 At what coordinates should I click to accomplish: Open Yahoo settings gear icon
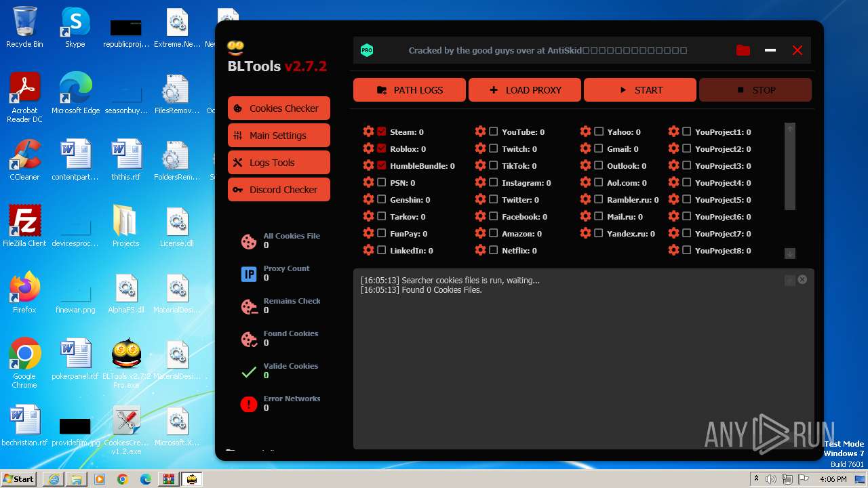[x=585, y=131]
